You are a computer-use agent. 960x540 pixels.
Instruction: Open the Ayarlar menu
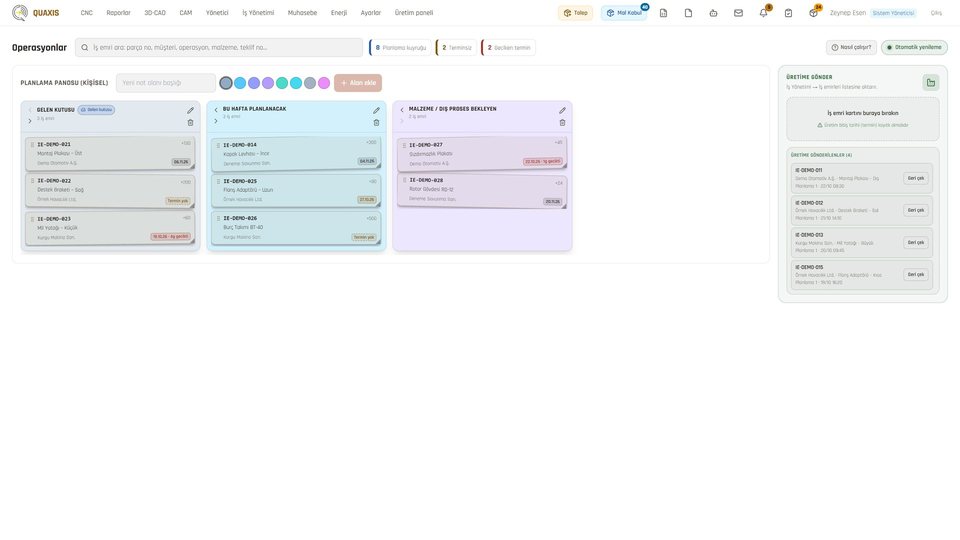[370, 13]
